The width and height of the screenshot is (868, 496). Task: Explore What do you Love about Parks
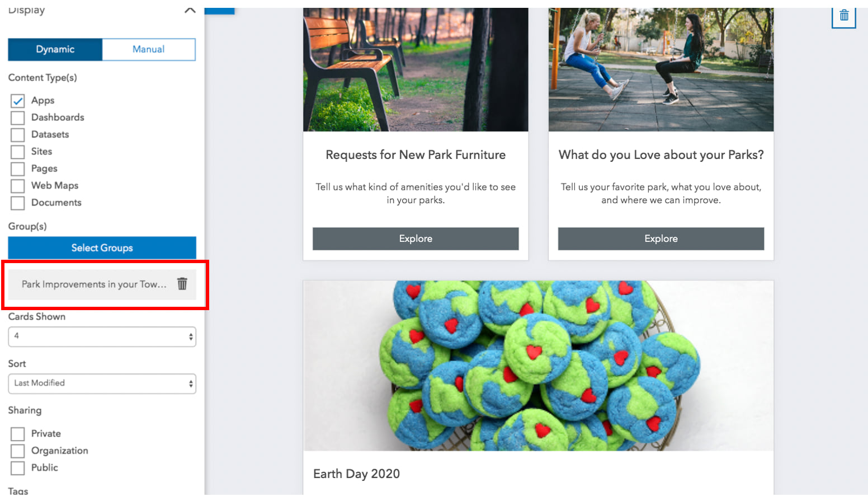tap(661, 238)
